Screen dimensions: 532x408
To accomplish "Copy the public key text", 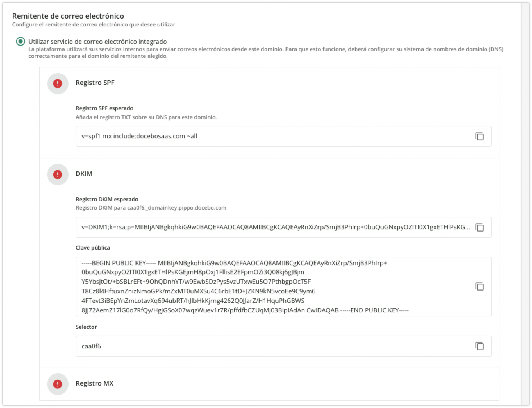I will pos(479,286).
